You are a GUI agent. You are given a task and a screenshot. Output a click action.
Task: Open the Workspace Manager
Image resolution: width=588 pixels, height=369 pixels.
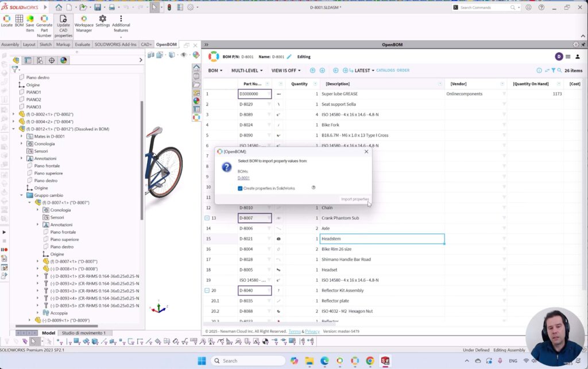tap(84, 24)
